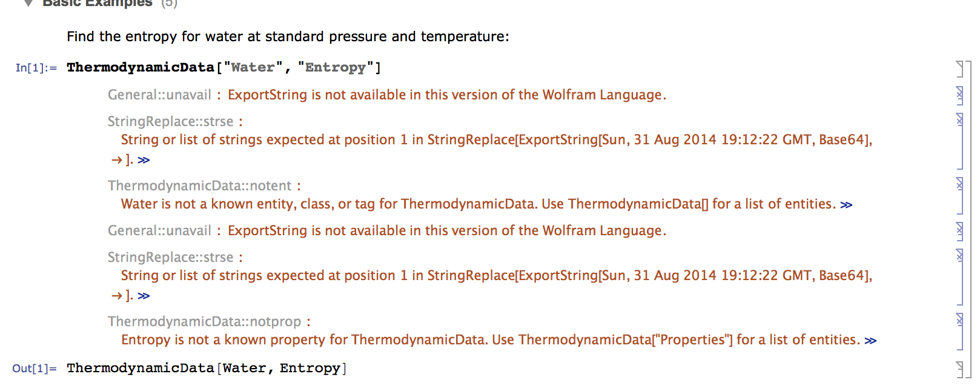Select the first StringReplace::strse message cell bracket
This screenshot has width=980, height=388.
point(959,141)
